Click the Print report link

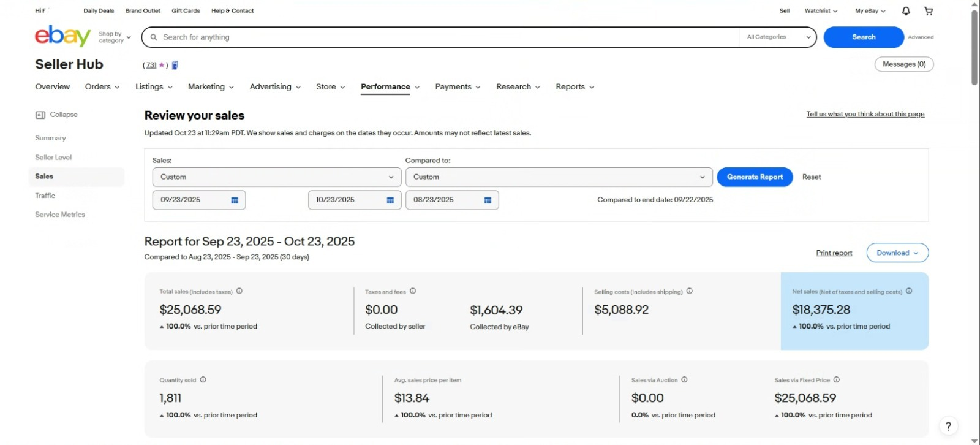coord(834,253)
